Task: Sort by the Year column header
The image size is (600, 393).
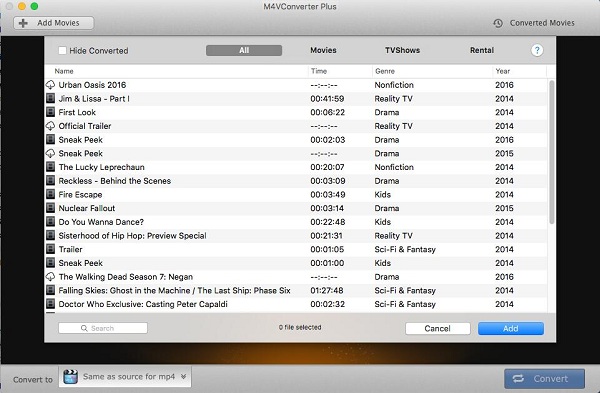Action: [519, 71]
